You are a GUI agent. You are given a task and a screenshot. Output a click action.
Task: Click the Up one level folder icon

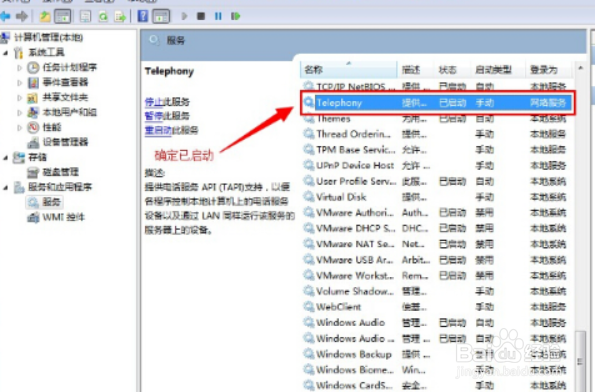tap(45, 16)
